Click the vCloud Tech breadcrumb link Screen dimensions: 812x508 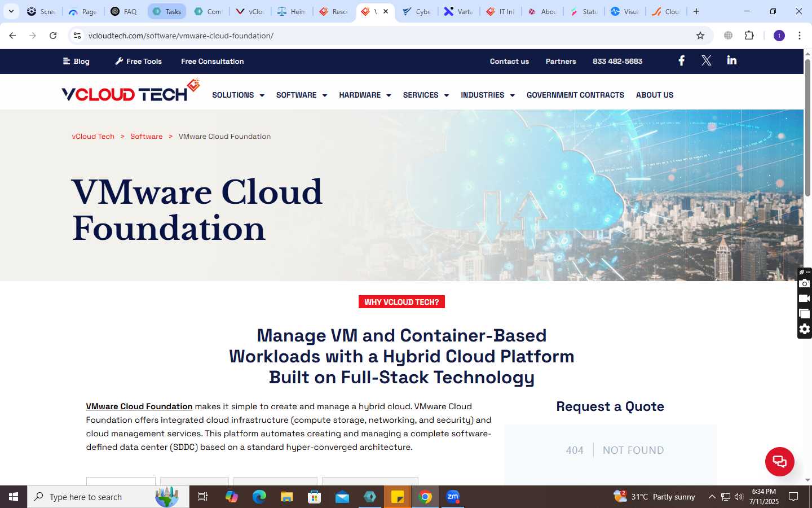coord(93,136)
